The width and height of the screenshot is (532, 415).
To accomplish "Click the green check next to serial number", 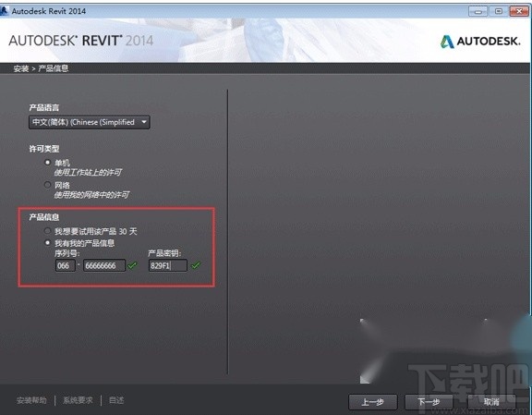I will click(133, 265).
